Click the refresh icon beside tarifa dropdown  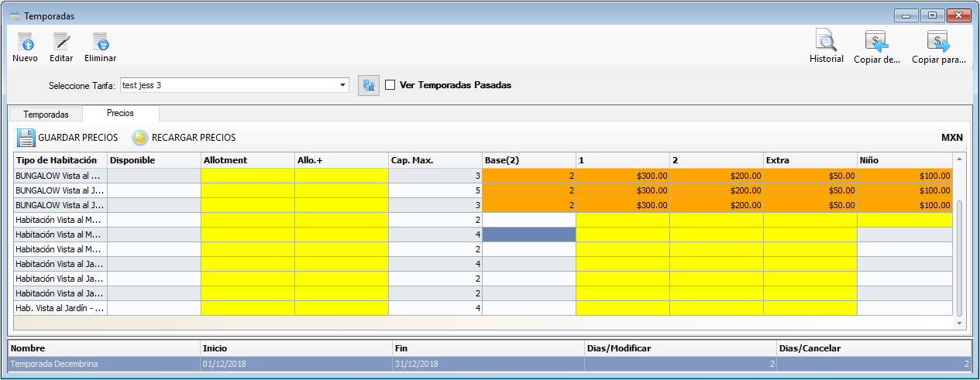click(369, 85)
